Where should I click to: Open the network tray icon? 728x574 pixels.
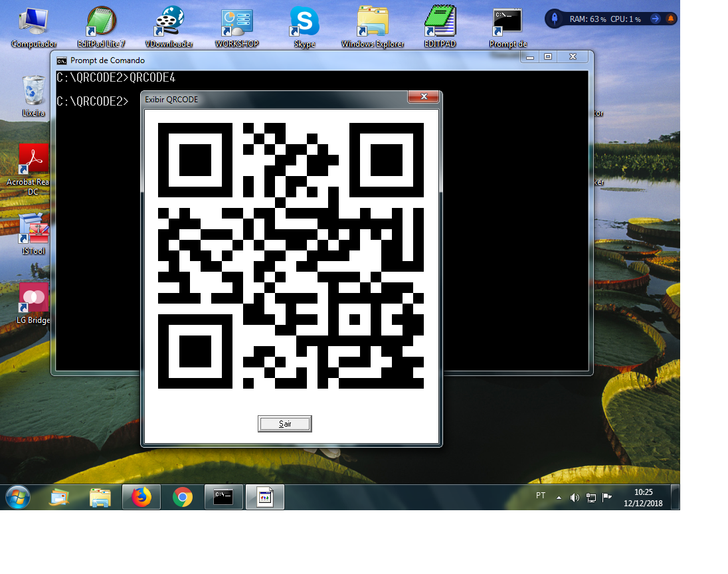click(591, 498)
